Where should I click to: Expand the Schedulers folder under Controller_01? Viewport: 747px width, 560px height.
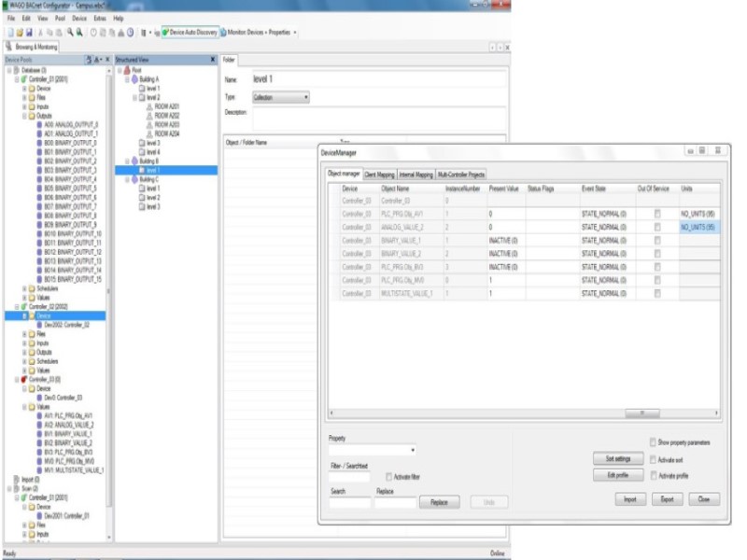click(x=24, y=288)
